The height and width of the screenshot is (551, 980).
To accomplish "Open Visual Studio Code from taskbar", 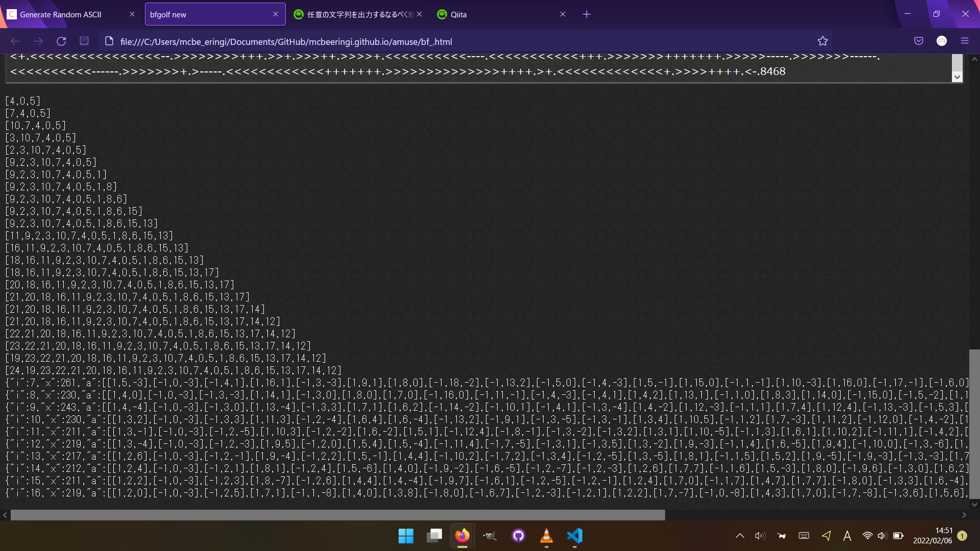I will [x=574, y=536].
